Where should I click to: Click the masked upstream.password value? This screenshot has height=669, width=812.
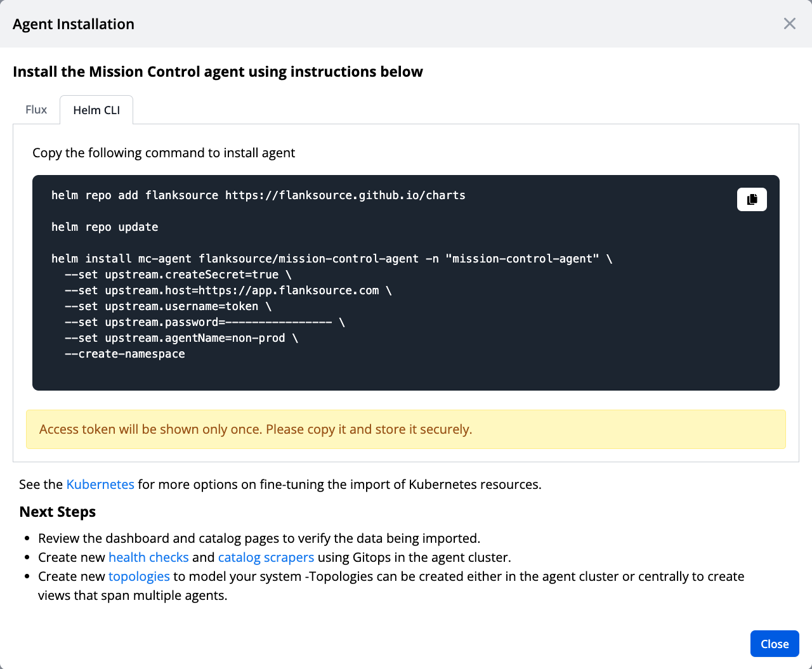[278, 322]
